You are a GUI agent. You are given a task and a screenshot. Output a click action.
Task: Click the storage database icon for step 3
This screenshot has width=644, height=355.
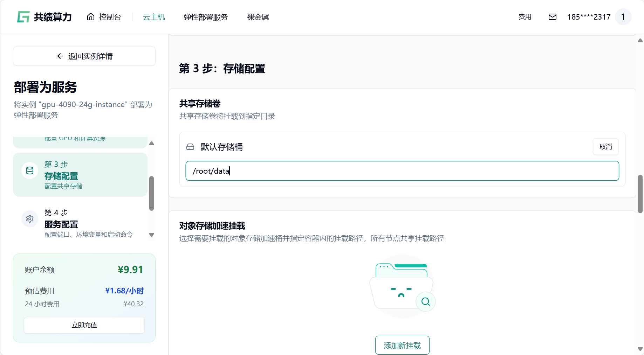point(30,170)
